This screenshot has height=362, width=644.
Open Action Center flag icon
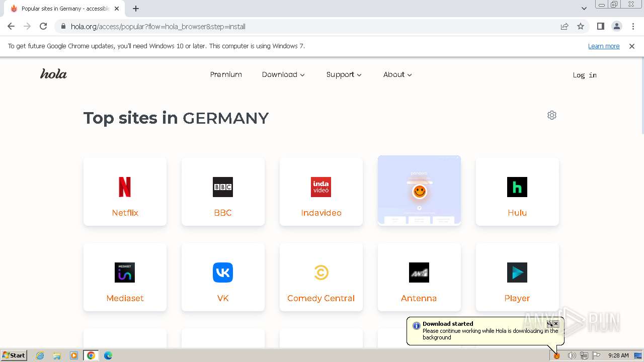click(x=596, y=355)
